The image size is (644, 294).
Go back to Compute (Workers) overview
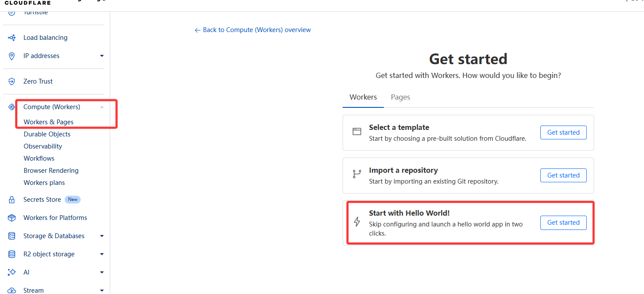253,30
